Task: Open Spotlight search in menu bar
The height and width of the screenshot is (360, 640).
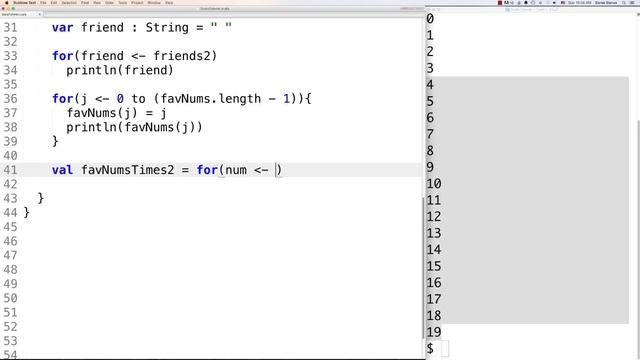Action: click(x=624, y=2)
